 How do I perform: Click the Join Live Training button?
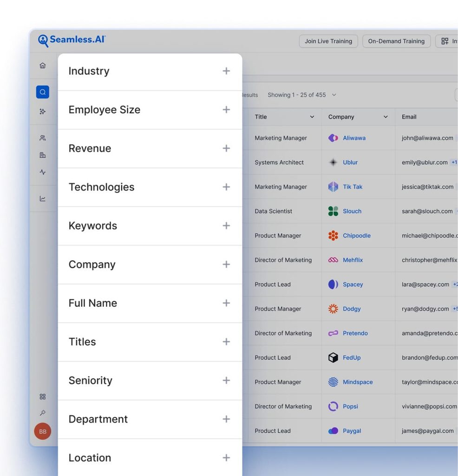[x=328, y=41]
